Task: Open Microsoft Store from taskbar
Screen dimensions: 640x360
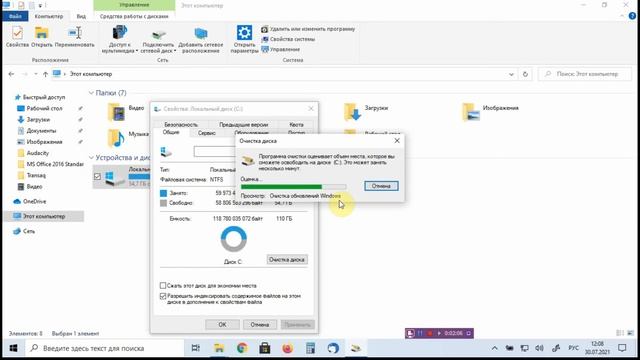Action: point(264,348)
